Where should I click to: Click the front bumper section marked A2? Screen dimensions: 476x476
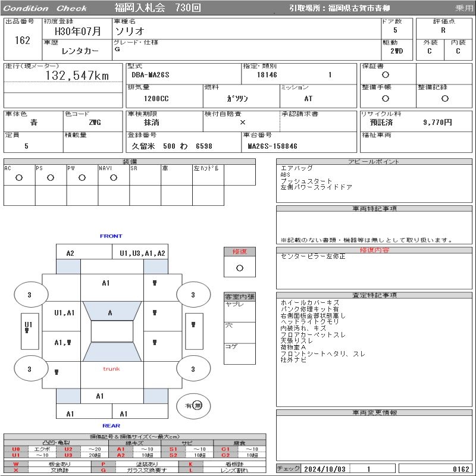[x=70, y=253]
